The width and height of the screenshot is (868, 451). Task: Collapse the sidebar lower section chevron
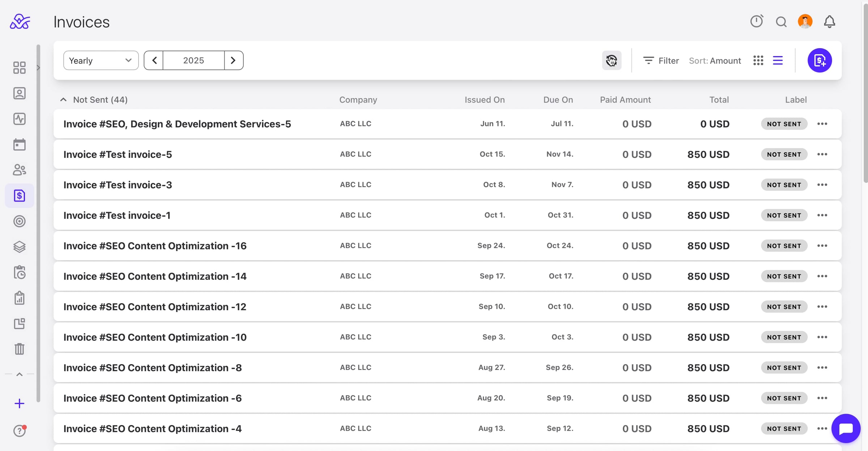click(20, 374)
